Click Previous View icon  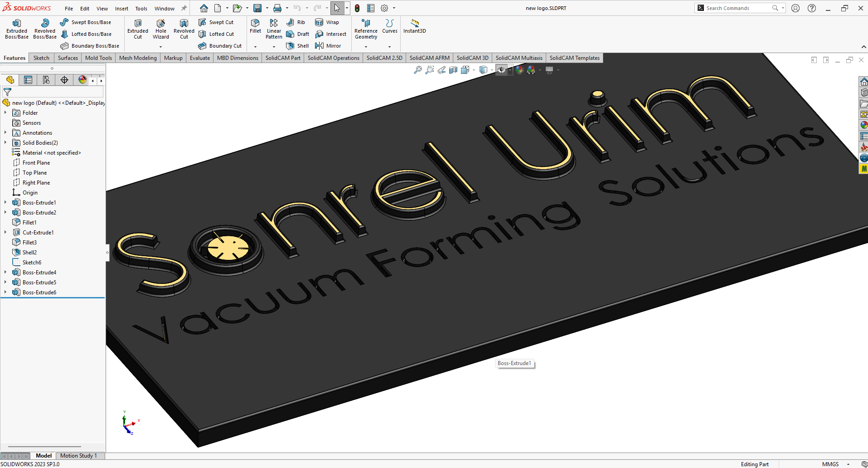(x=441, y=70)
